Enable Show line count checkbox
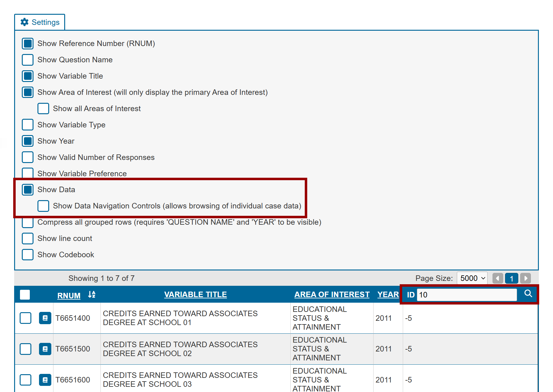553x392 pixels. [28, 239]
